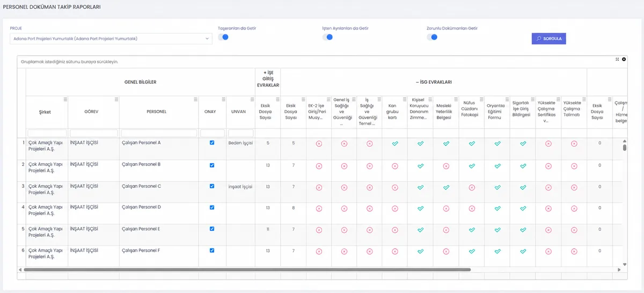The image size is (644, 293).
Task: Click the SORGULA query button
Action: (548, 39)
